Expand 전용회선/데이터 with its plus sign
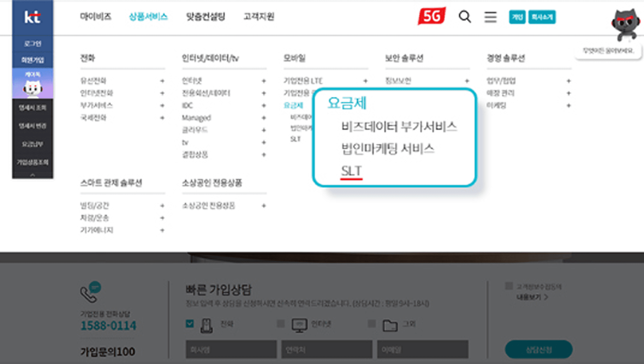The image size is (644, 364). tap(264, 93)
